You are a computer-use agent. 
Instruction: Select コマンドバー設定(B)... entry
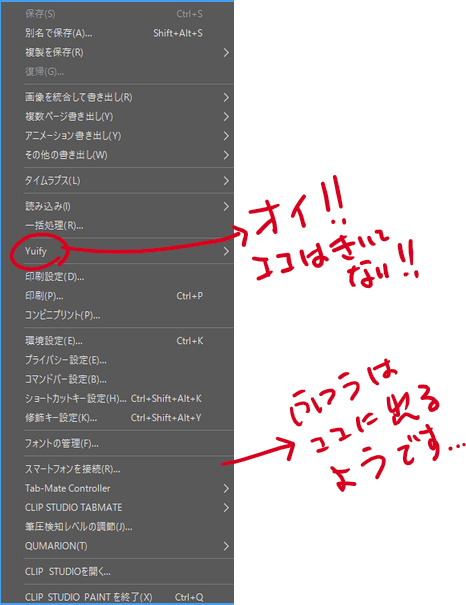117,380
